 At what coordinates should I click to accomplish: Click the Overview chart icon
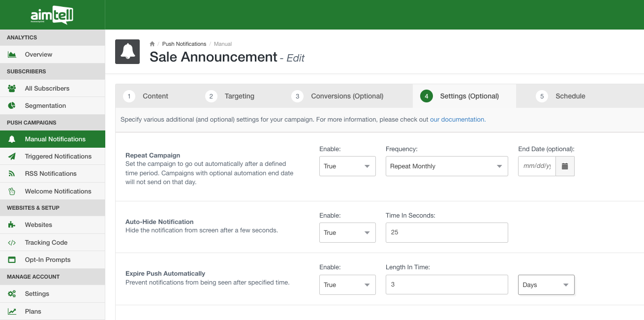tap(12, 55)
